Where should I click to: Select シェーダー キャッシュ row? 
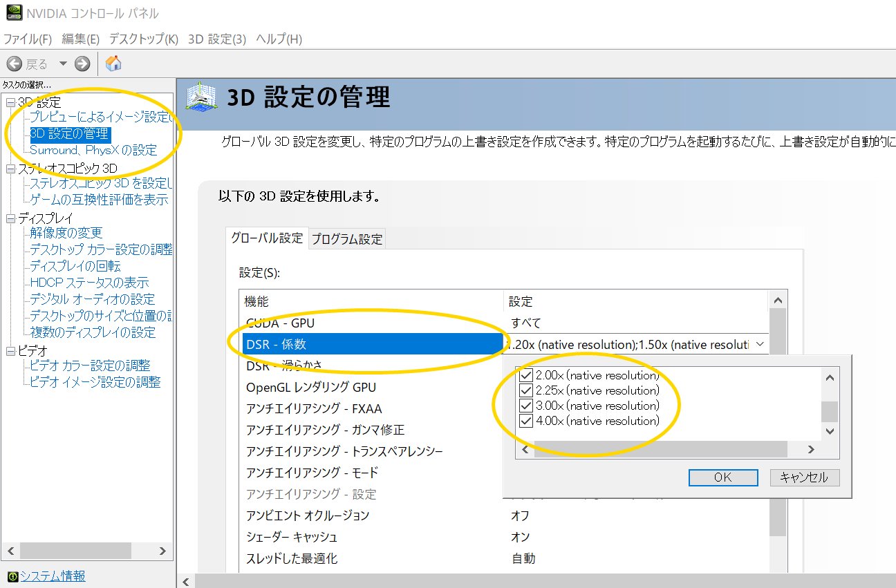coord(373,537)
